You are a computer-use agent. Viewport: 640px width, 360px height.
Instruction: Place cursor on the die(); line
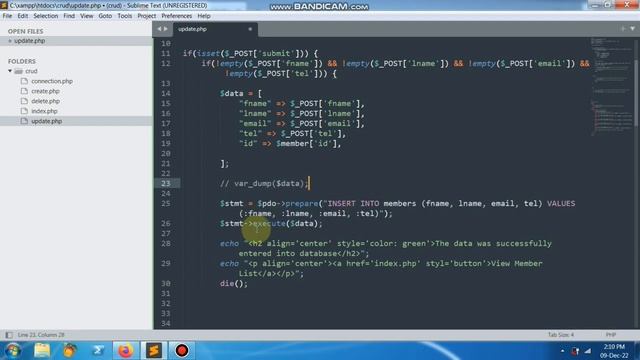(x=234, y=284)
